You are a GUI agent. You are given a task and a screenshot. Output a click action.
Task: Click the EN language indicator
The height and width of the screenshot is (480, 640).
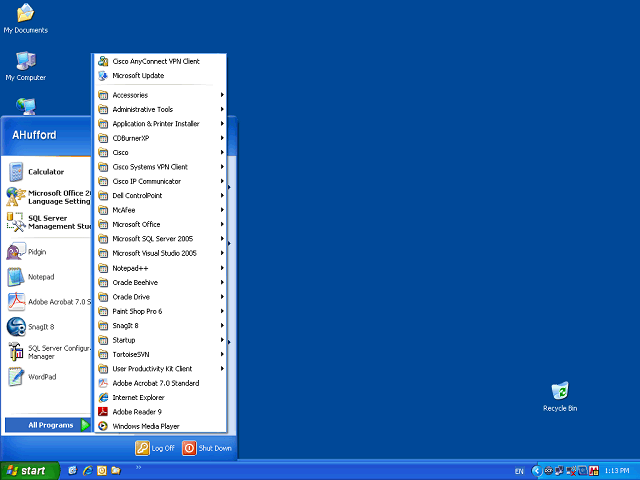[519, 471]
